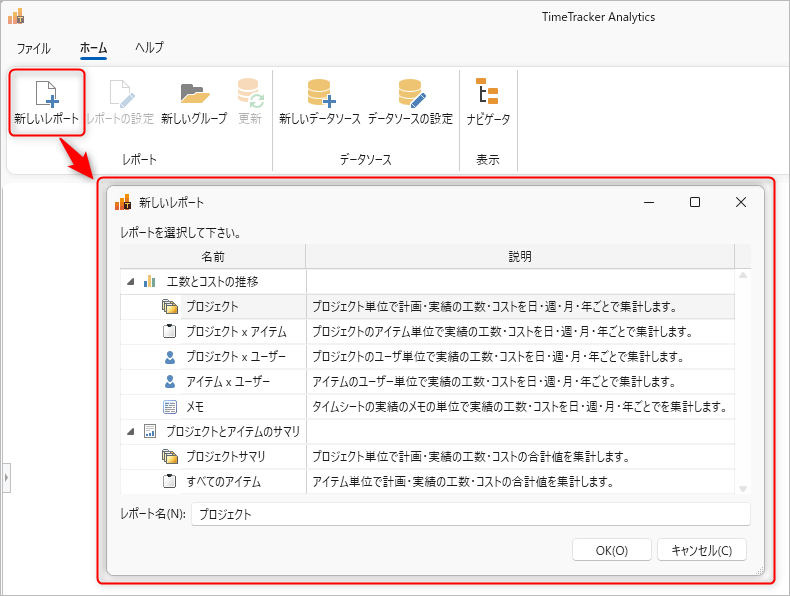This screenshot has height=596, width=790.
Task: Open Data Source Settings (データソースの設定) icon
Action: [410, 94]
